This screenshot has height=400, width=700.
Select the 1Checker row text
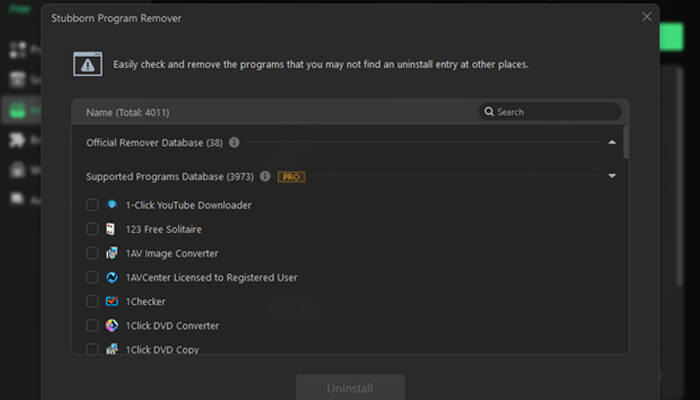click(x=146, y=302)
